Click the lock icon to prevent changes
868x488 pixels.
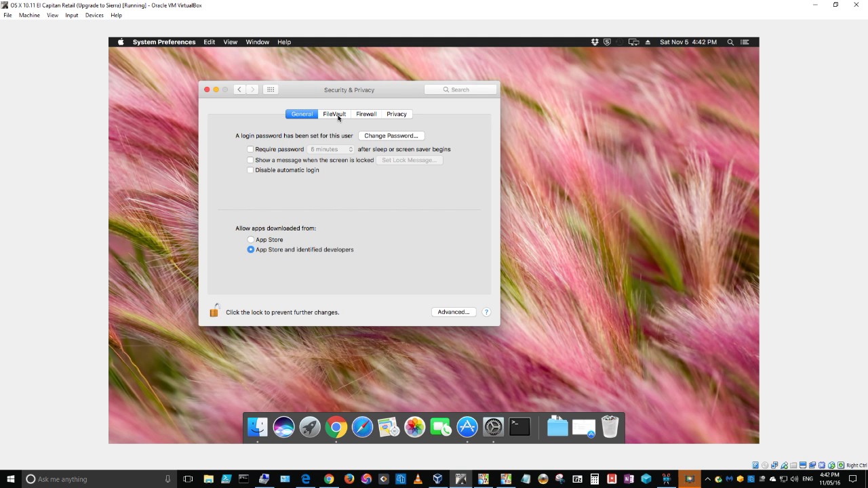[214, 311]
